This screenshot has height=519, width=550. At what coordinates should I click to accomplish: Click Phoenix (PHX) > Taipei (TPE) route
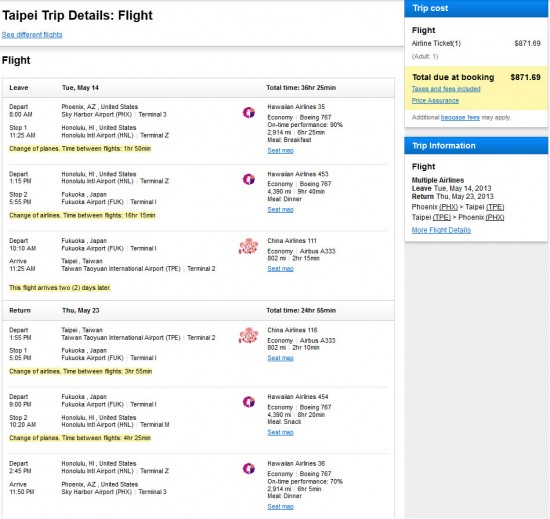[x=458, y=207]
